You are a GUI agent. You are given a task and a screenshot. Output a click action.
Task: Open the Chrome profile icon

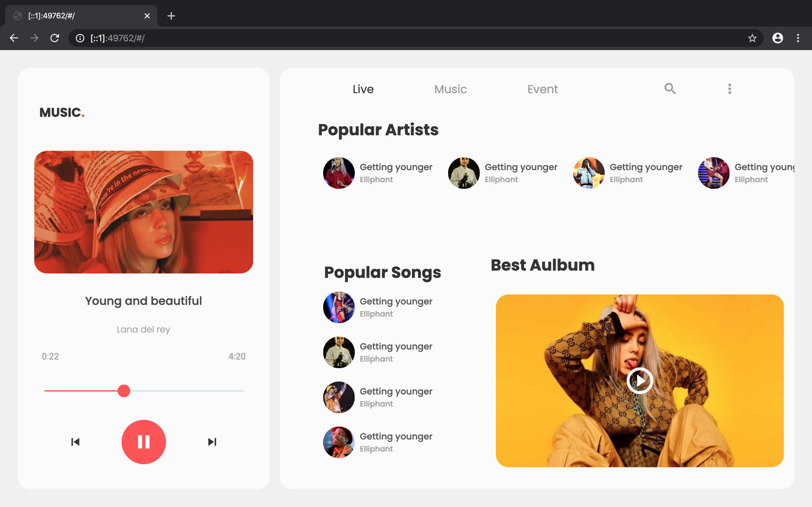(777, 38)
